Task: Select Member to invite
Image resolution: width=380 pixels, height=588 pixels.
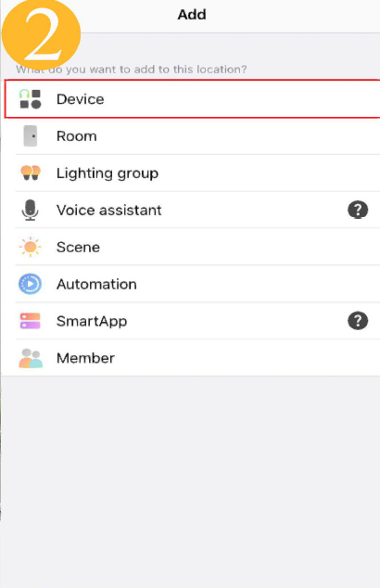Action: pos(197,358)
